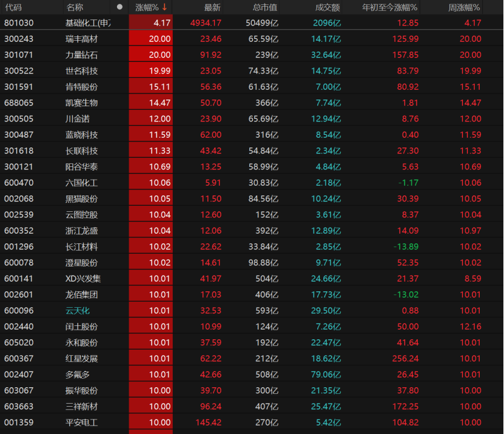Select stock 红星发展
The height and width of the screenshot is (434, 504).
81,358
